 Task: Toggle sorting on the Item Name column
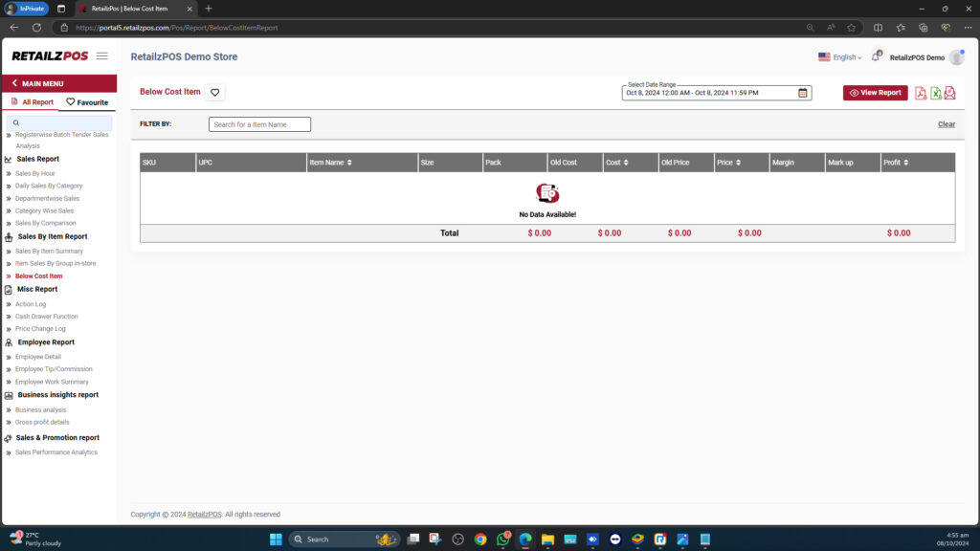[x=349, y=162]
